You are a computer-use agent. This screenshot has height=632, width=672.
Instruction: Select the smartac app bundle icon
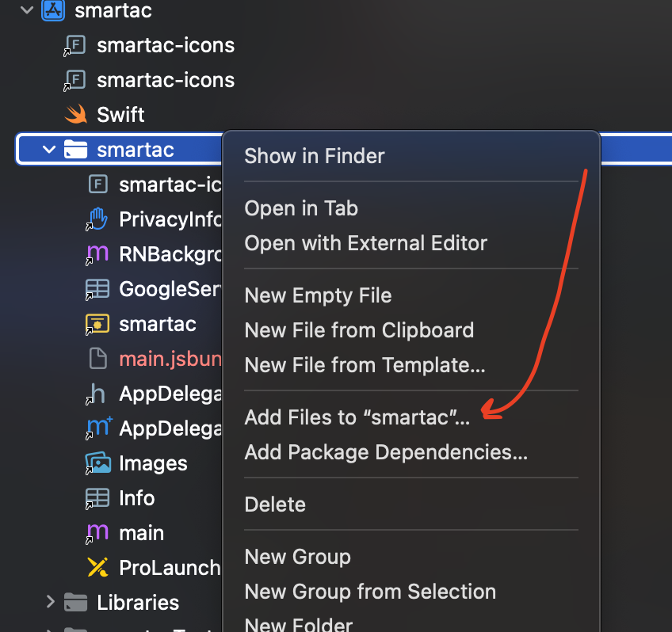[x=97, y=324]
